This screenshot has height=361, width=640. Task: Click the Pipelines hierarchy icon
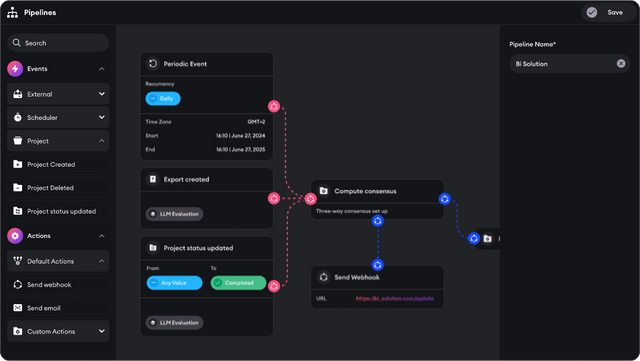[x=13, y=13]
